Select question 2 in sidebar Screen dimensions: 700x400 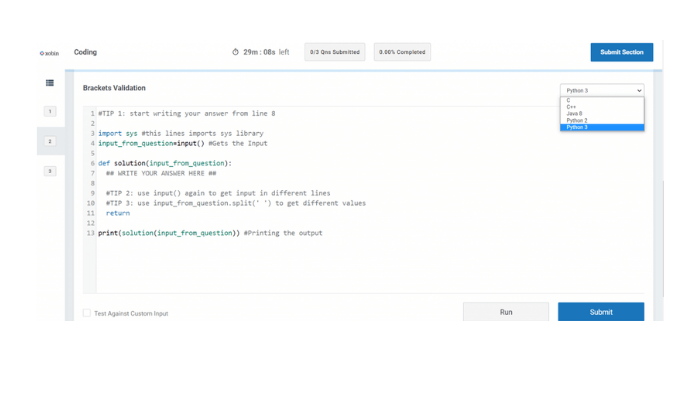click(x=50, y=141)
